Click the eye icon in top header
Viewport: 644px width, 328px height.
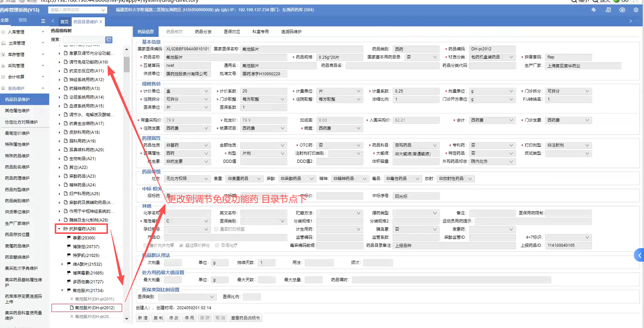click(x=622, y=10)
